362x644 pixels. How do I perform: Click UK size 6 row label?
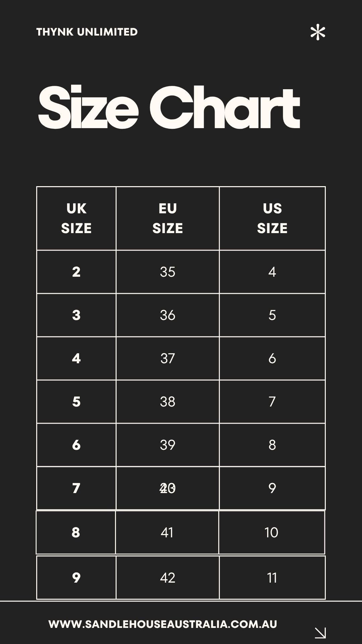(76, 445)
